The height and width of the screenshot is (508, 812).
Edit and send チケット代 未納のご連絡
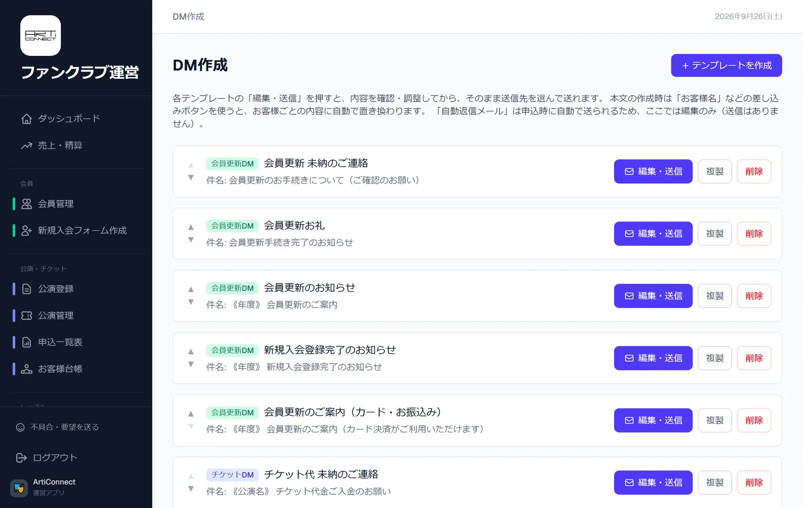(x=653, y=483)
